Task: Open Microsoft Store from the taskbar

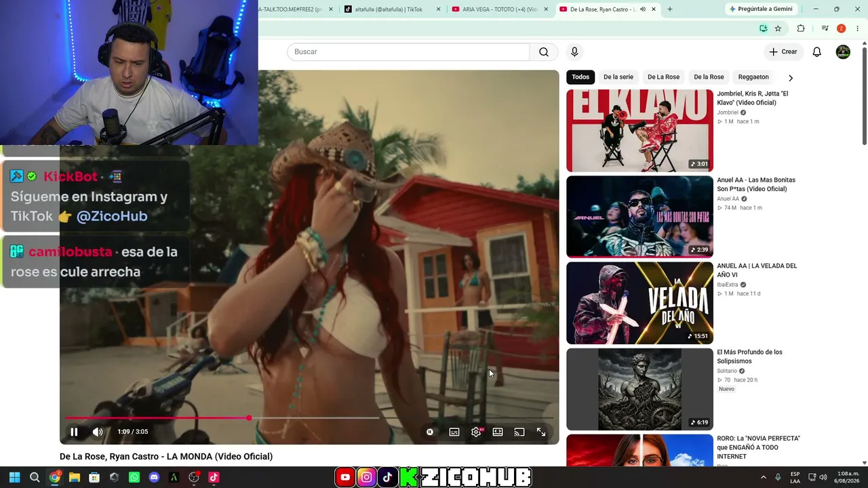Action: pos(94,477)
